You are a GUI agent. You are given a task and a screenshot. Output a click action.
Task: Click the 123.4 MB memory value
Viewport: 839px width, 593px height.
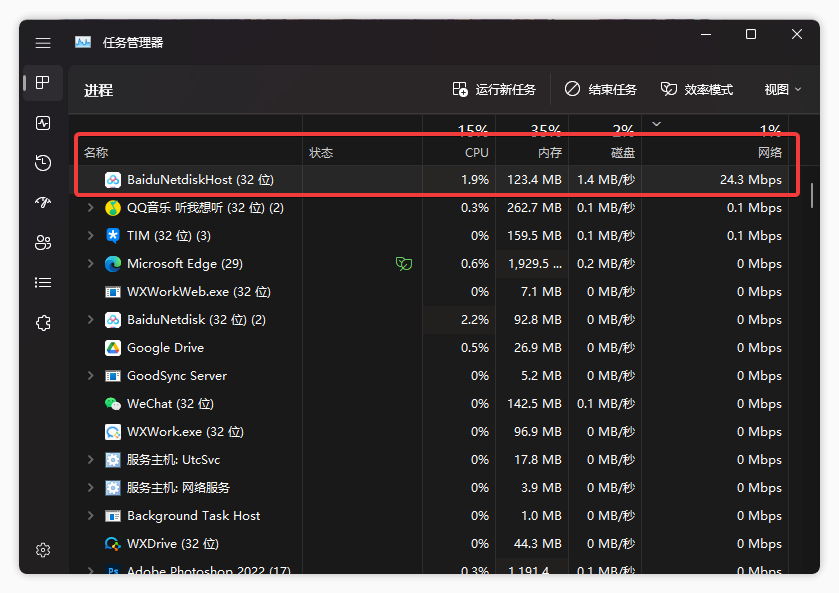534,180
